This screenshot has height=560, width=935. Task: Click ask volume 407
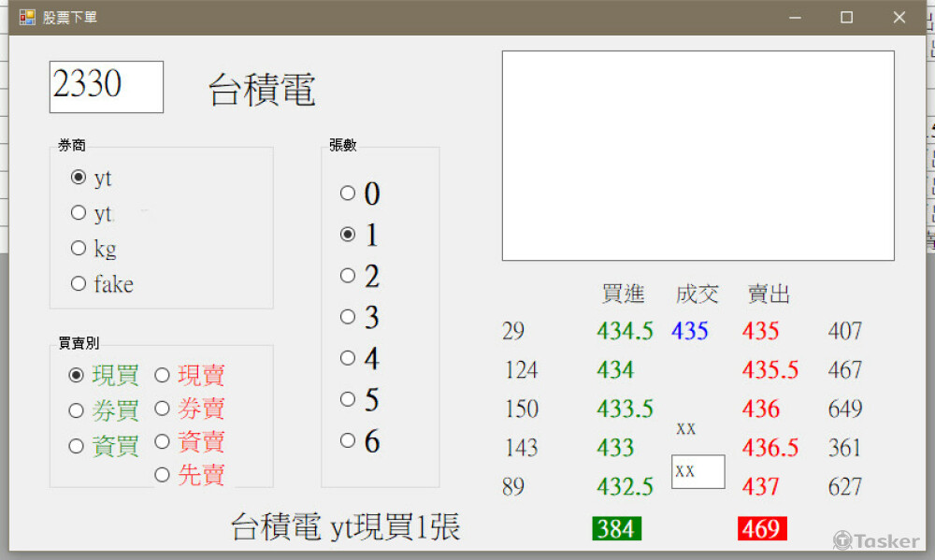click(845, 331)
